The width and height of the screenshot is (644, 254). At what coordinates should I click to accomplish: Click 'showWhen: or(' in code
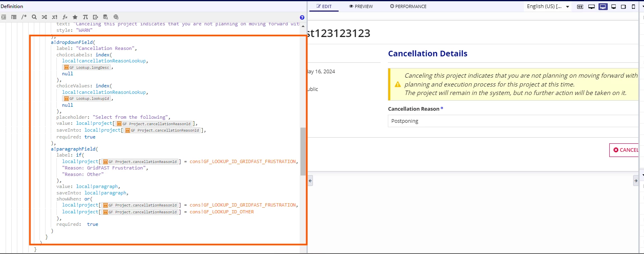tap(75, 199)
